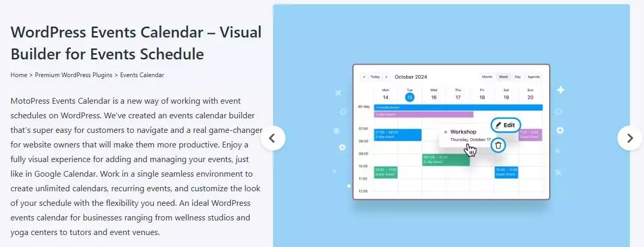Click the purple 2-day all-day event bar
The image size is (644, 247).
pyautogui.click(x=423, y=114)
